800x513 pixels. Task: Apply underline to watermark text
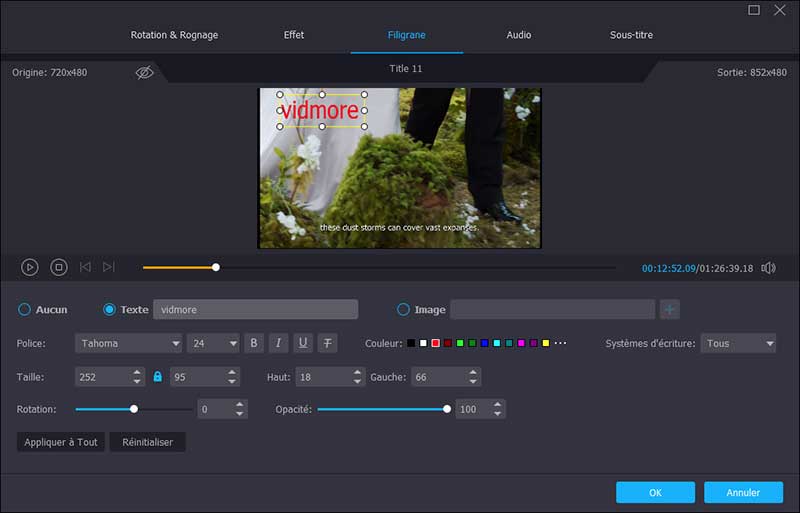click(x=303, y=343)
